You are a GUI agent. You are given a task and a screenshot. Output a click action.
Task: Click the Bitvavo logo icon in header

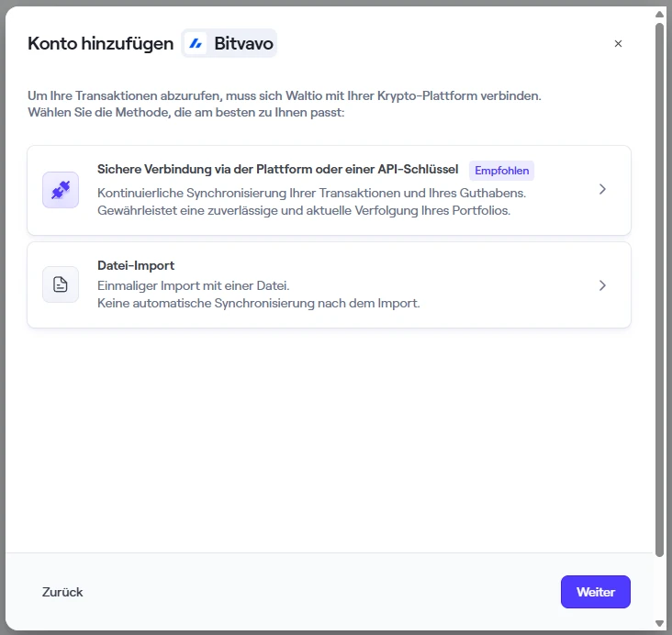[196, 43]
